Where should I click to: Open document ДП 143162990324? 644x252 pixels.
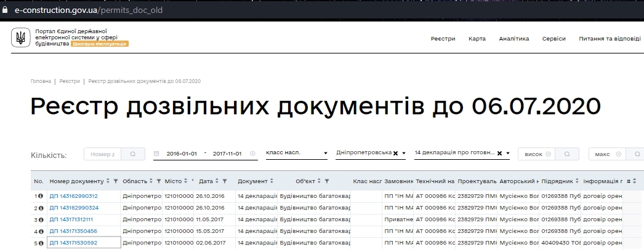point(74,208)
